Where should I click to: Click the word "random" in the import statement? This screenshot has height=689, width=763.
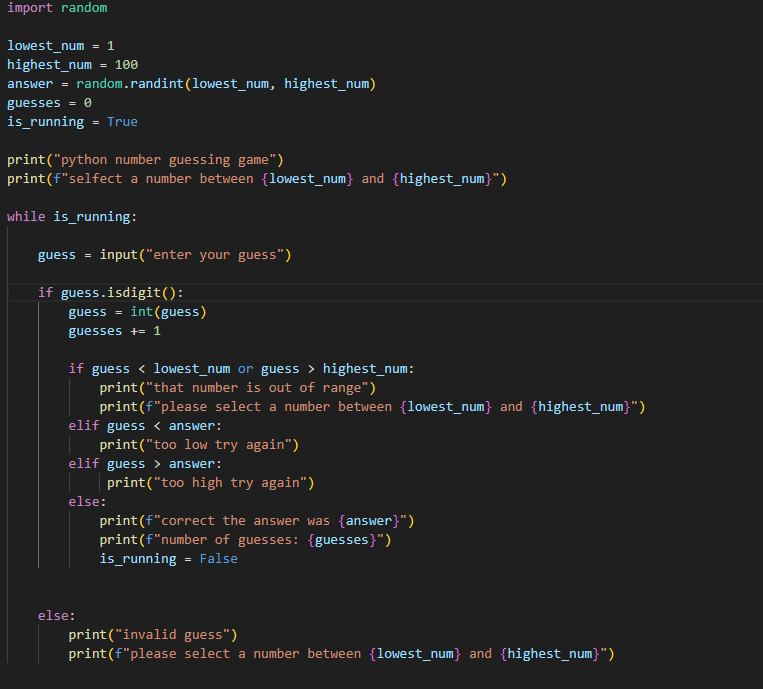click(x=84, y=8)
